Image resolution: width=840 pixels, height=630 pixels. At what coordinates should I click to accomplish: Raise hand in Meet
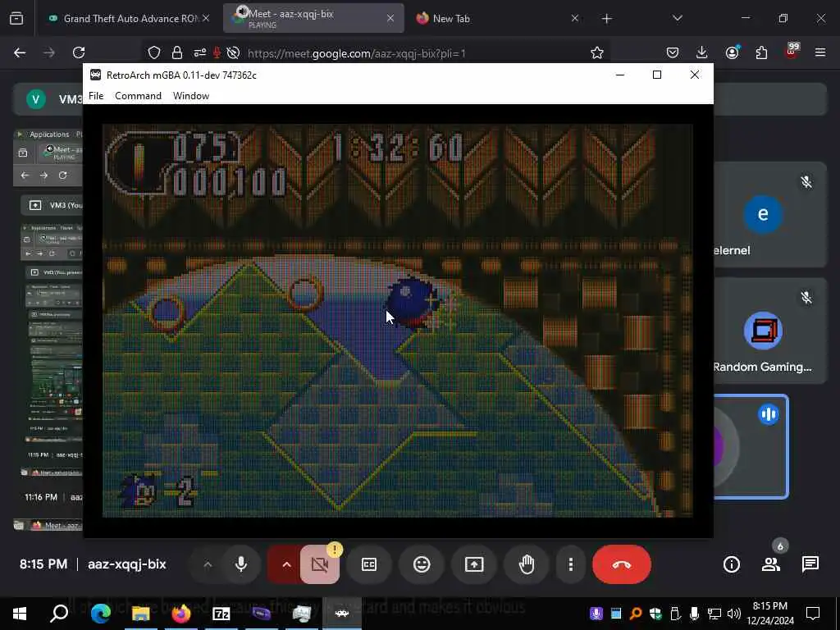tap(527, 564)
